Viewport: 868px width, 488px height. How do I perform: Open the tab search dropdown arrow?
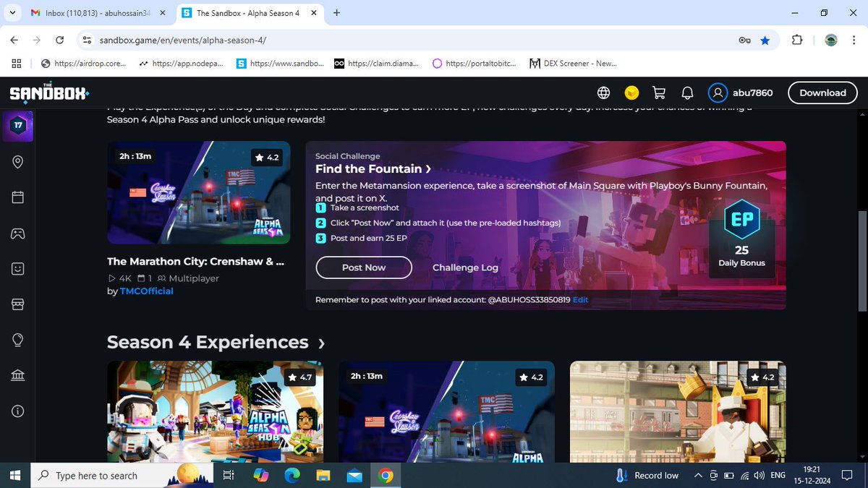12,13
